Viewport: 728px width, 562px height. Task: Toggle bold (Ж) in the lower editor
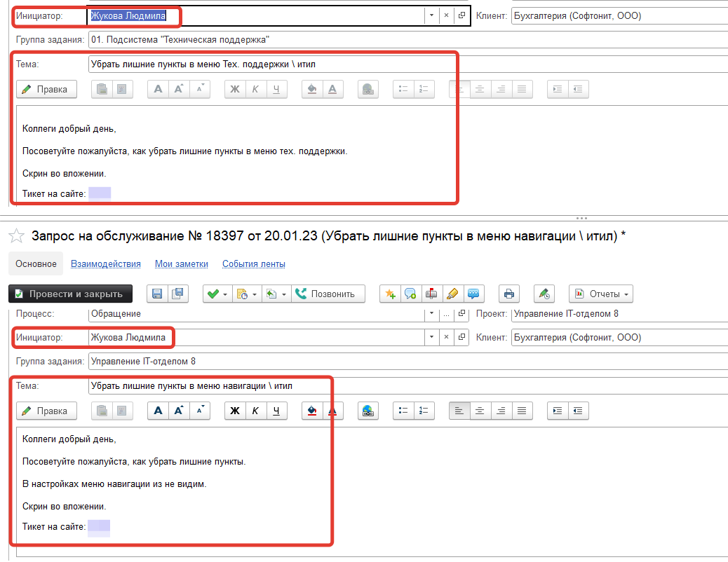tap(235, 411)
